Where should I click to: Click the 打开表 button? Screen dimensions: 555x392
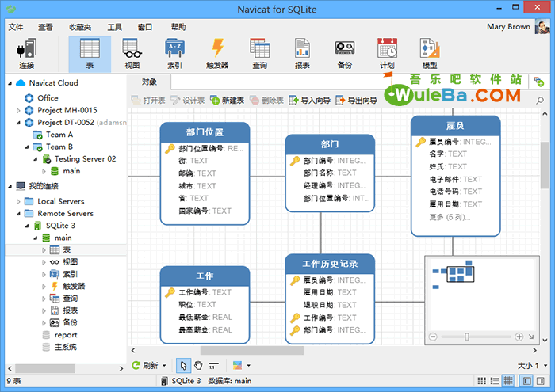pos(148,101)
